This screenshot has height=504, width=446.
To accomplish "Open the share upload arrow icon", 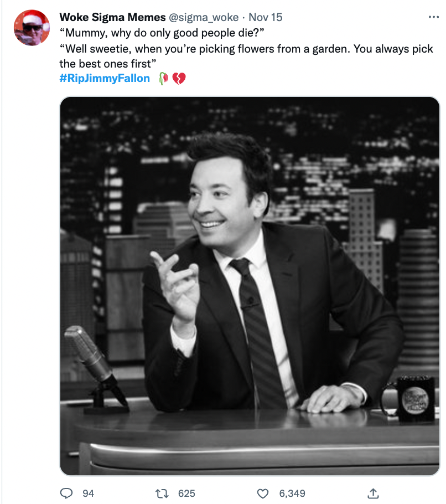I will (x=373, y=493).
